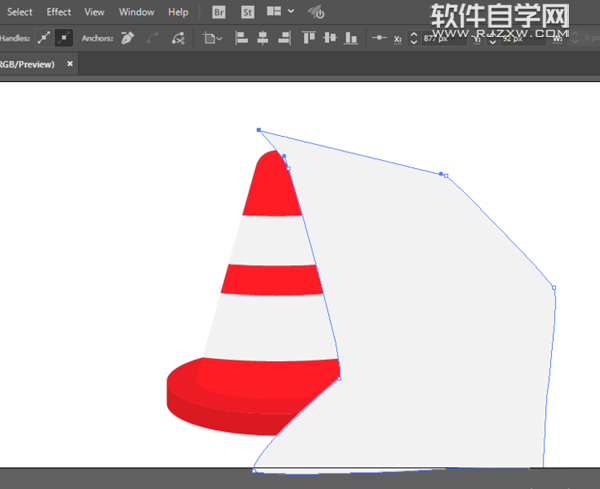Open Adobe Stock with the St icon
The image size is (600, 489).
click(246, 12)
